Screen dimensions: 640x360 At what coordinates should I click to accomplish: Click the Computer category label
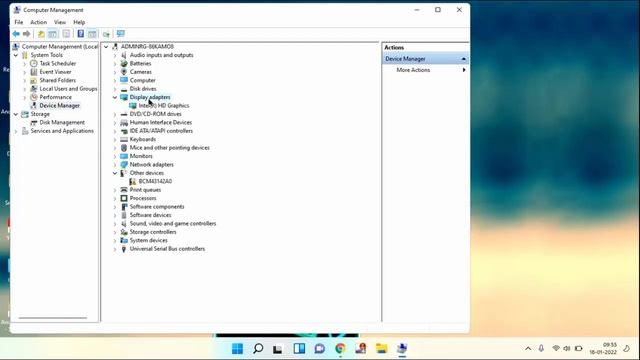142,80
